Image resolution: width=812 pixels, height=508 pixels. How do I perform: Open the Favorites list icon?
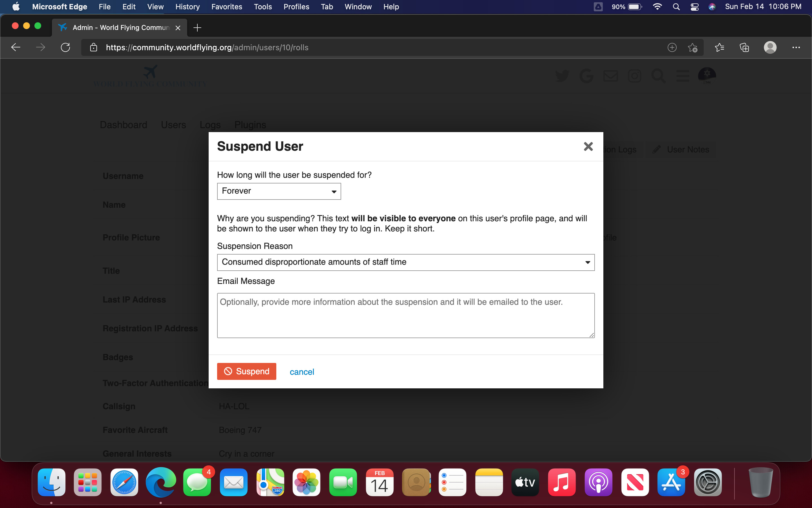point(720,47)
